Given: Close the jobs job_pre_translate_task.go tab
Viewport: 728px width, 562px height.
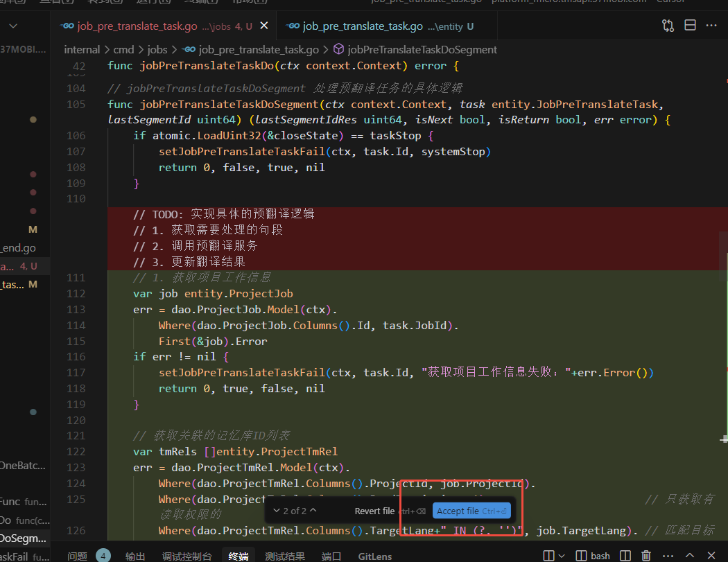Looking at the screenshot, I should [263, 26].
